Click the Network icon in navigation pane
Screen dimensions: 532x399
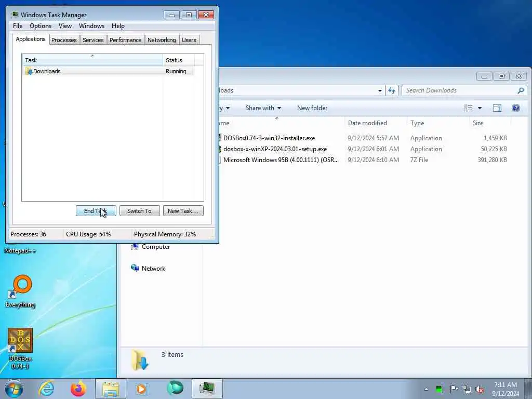(135, 269)
